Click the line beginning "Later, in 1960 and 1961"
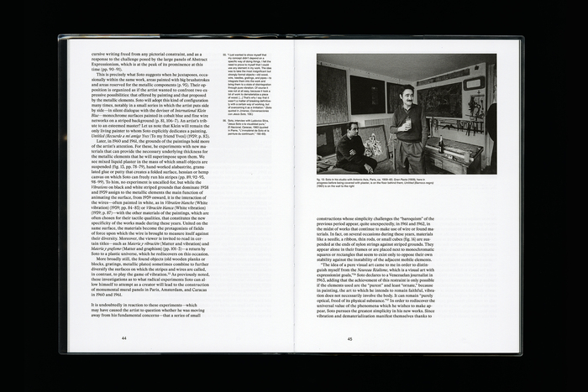 (x=153, y=141)
